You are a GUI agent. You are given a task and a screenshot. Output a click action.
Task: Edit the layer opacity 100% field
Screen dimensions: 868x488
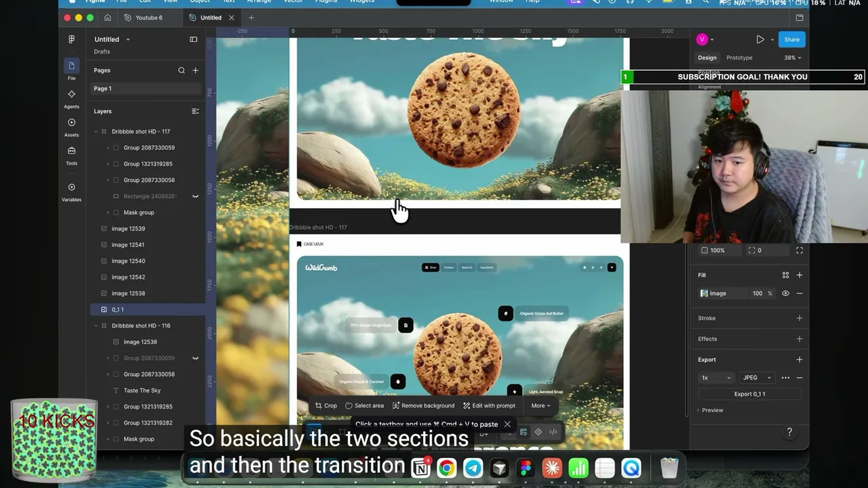click(x=720, y=251)
